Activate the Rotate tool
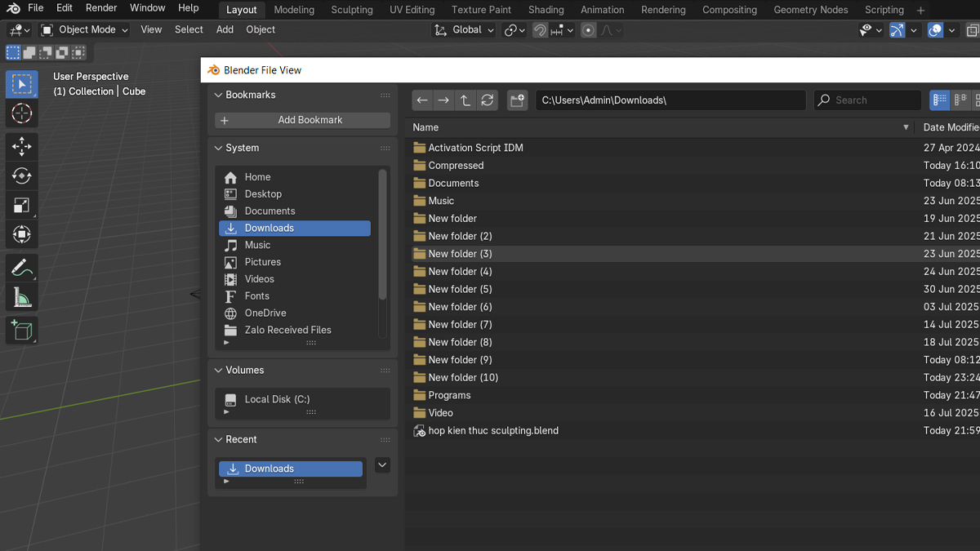Screen dimensions: 980x551 pos(22,176)
